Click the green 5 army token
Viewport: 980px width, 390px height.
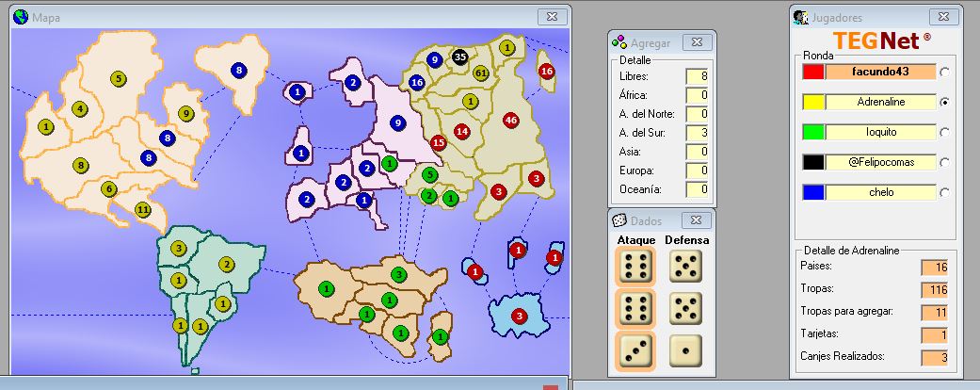coord(429,174)
